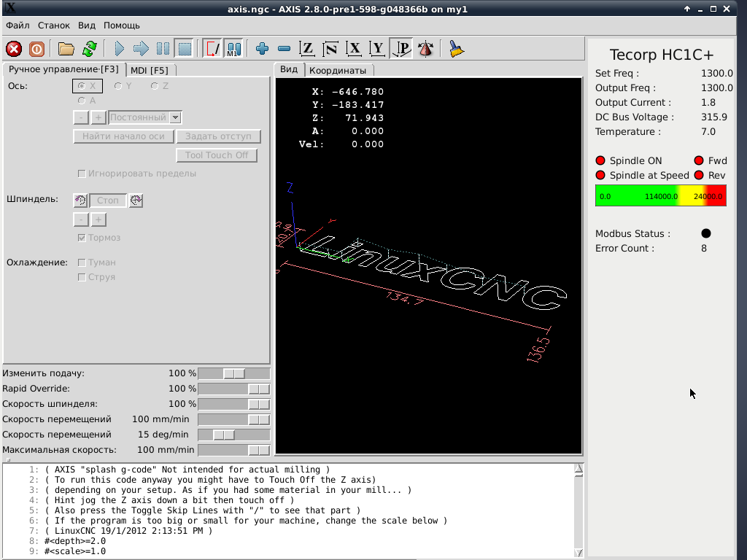747x560 pixels.
Task: Open the Станок menu
Action: click(54, 25)
